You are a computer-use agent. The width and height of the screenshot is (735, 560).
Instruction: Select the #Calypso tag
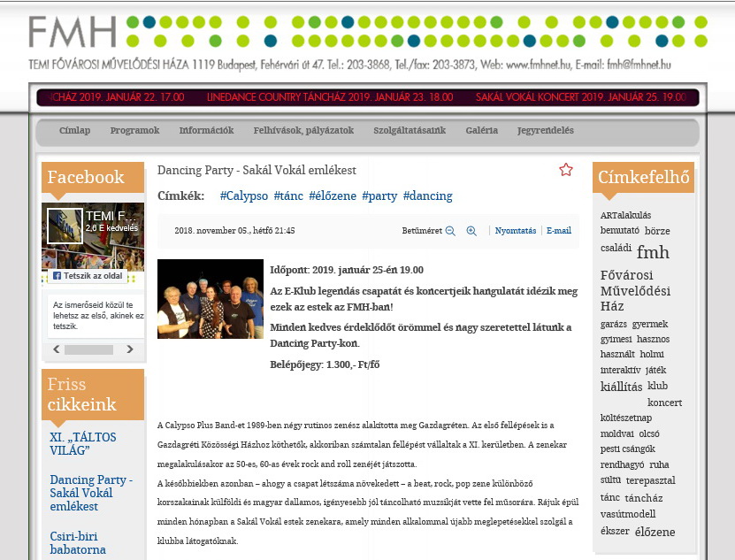(244, 196)
